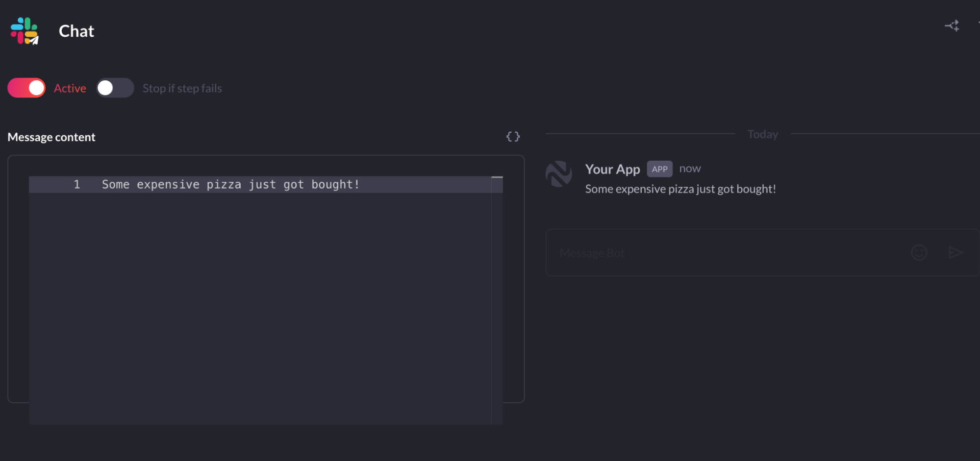The width and height of the screenshot is (980, 461).
Task: Click the Your App avatar icon
Action: click(559, 174)
